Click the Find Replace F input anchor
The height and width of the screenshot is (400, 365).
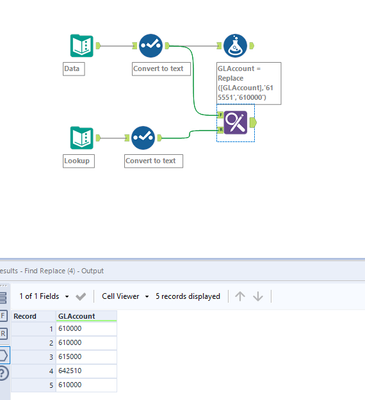click(x=220, y=115)
